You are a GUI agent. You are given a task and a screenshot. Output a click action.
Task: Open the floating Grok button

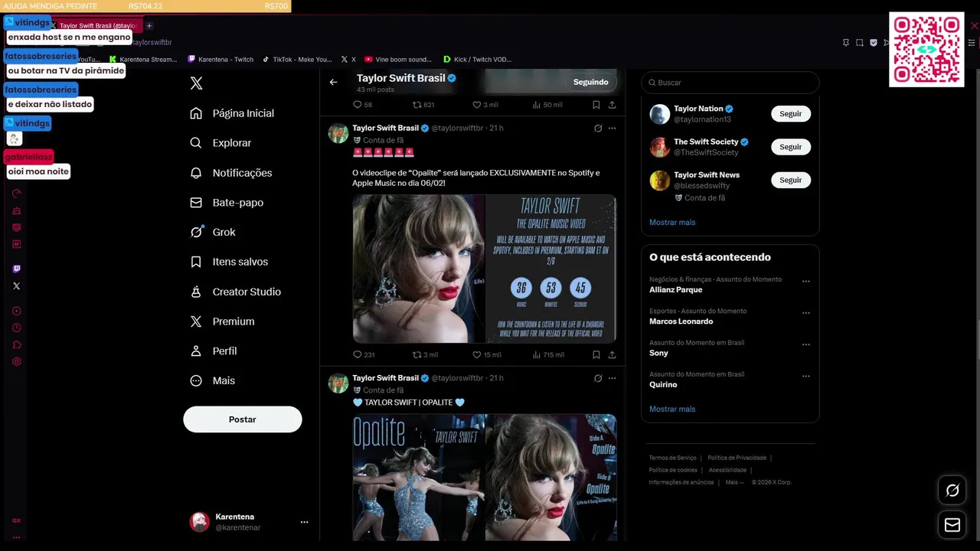point(952,491)
